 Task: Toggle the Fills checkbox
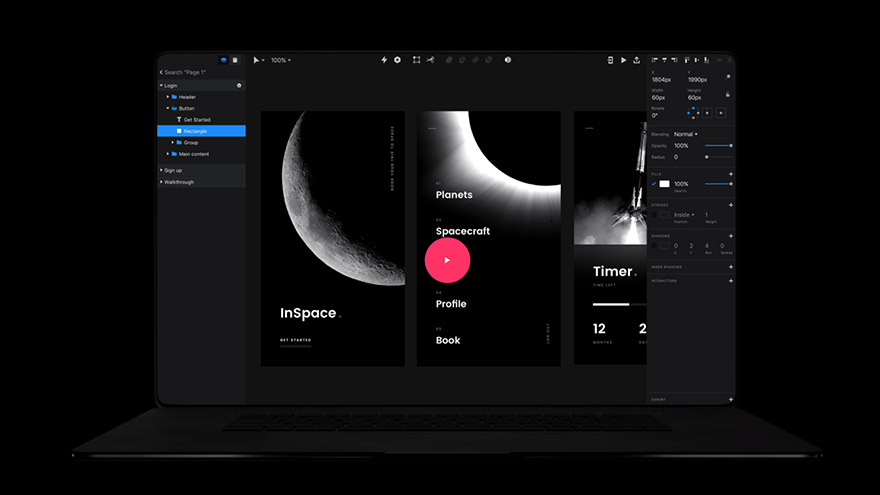pyautogui.click(x=654, y=184)
